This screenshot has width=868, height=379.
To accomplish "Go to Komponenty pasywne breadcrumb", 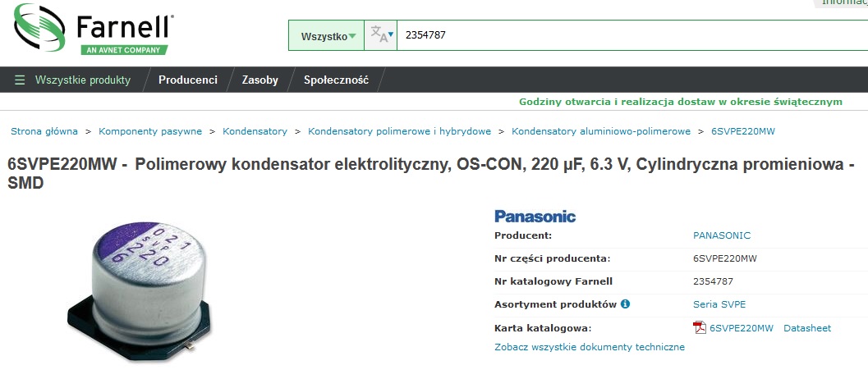I will [x=150, y=131].
